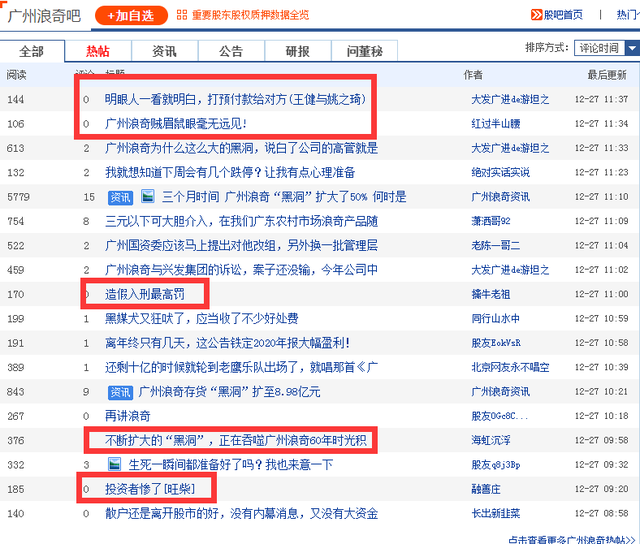View author 融善庄

[486, 489]
